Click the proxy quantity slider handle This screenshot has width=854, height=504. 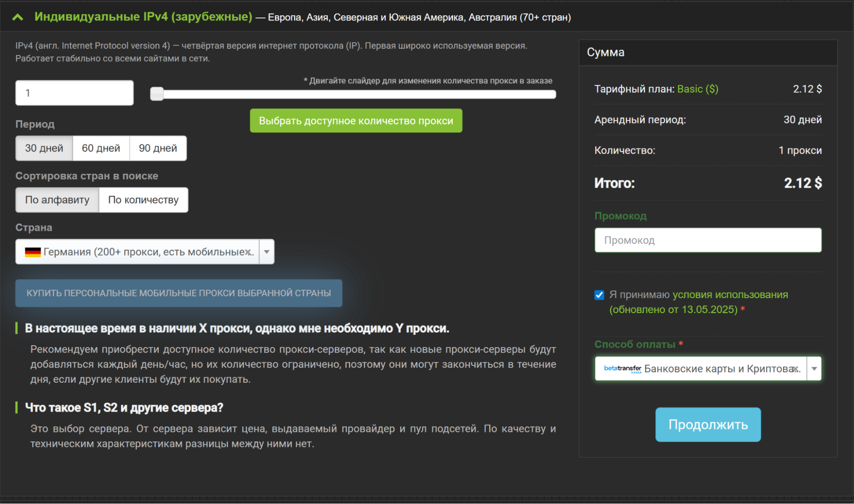click(157, 94)
